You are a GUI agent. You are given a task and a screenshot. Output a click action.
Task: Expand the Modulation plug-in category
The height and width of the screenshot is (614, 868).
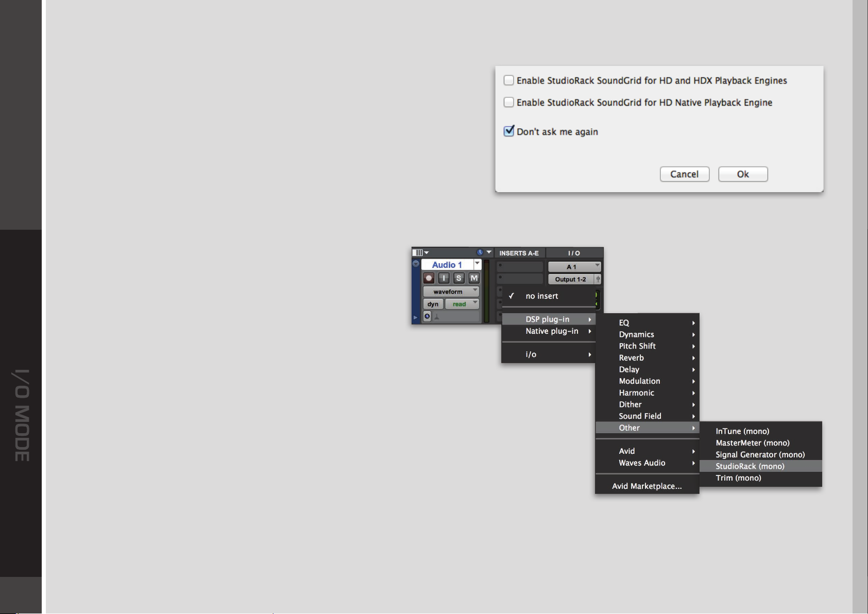648,381
